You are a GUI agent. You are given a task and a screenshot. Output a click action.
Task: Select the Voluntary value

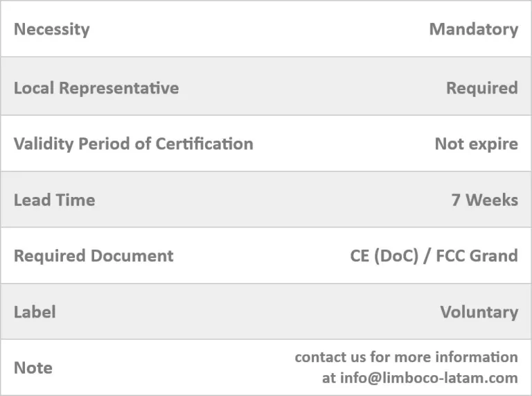click(479, 312)
